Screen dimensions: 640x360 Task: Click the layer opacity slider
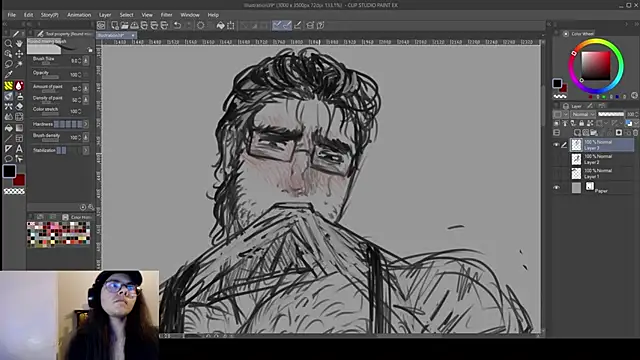pyautogui.click(x=611, y=114)
